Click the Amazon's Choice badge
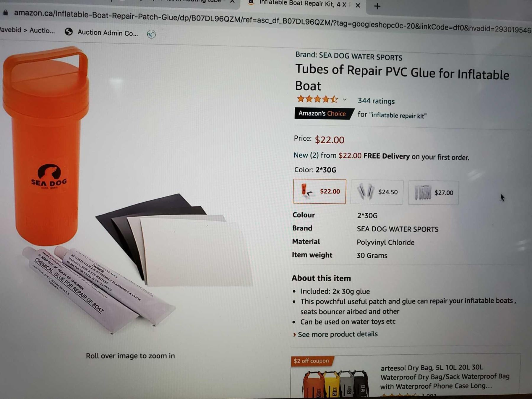 (x=324, y=113)
